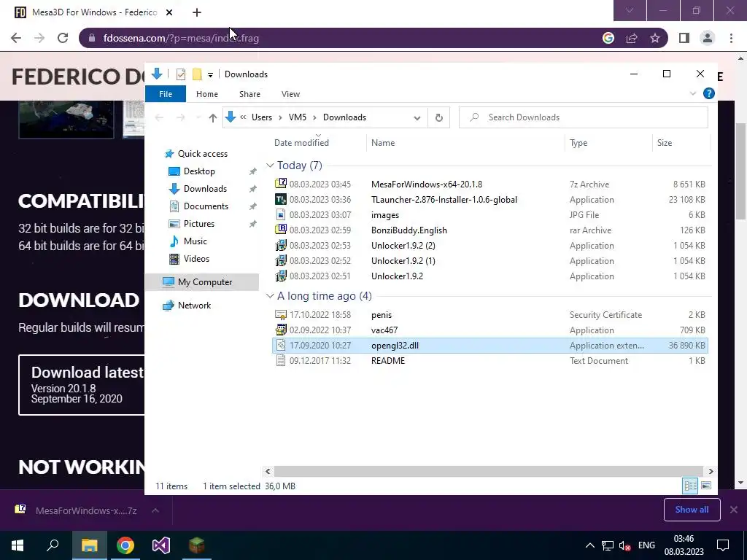Open the View ribbon tab
747x560 pixels.
(x=290, y=94)
